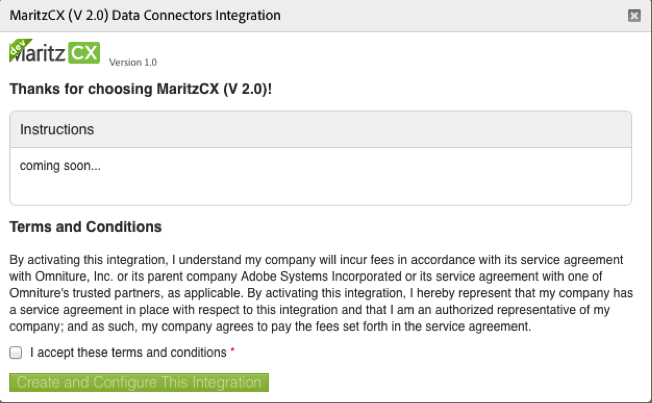Click the 'I accept these terms' label
This screenshot has width=652, height=403.
(128, 353)
